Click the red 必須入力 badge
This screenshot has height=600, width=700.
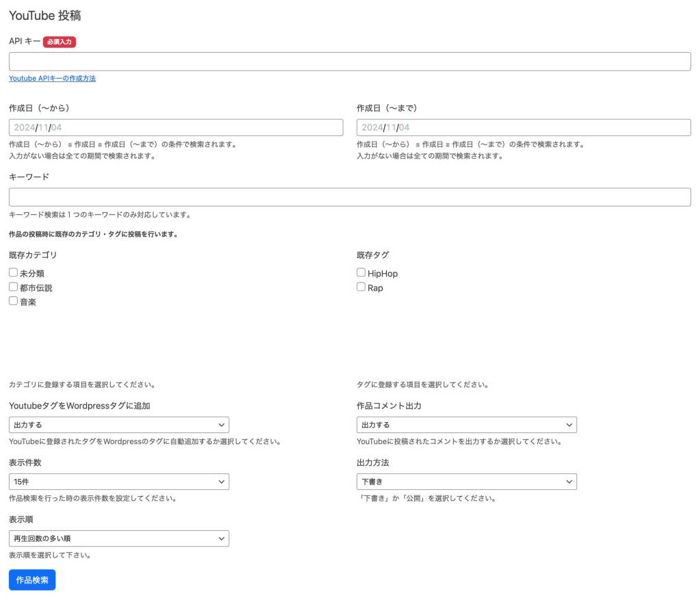pyautogui.click(x=59, y=42)
